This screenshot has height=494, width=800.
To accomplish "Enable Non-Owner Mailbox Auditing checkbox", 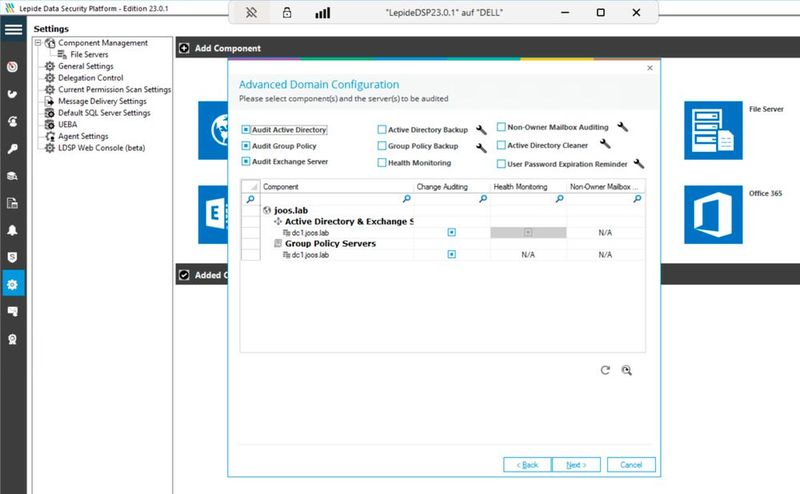I will click(x=501, y=127).
